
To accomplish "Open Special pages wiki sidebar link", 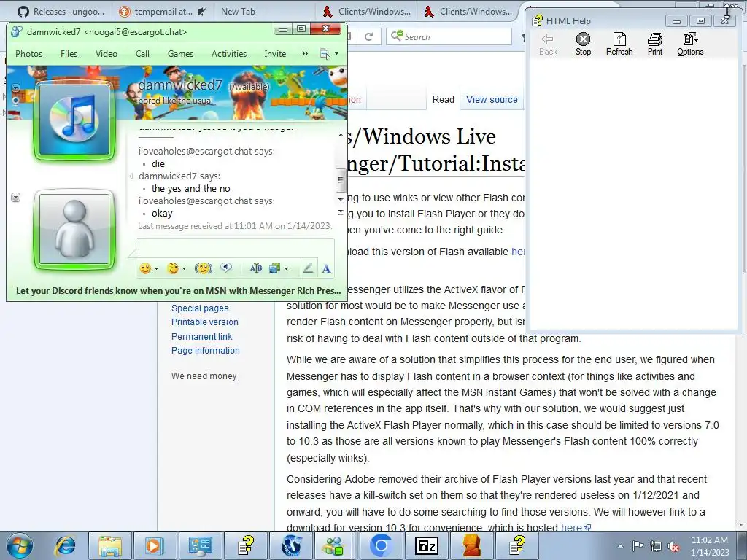I will [200, 308].
